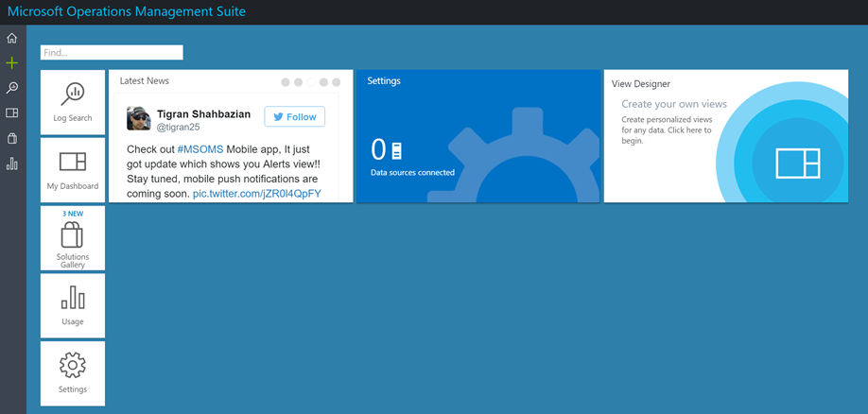
Task: Open the Usage tile
Action: [x=73, y=305]
